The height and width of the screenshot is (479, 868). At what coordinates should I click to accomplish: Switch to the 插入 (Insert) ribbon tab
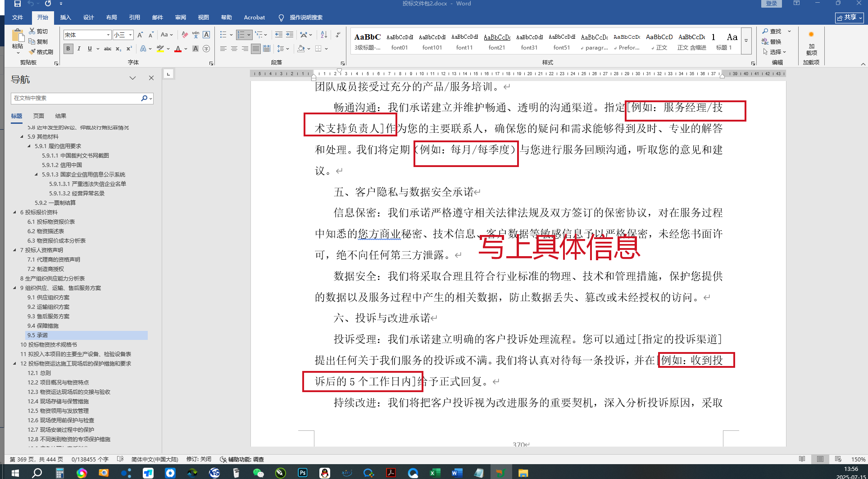click(x=66, y=18)
